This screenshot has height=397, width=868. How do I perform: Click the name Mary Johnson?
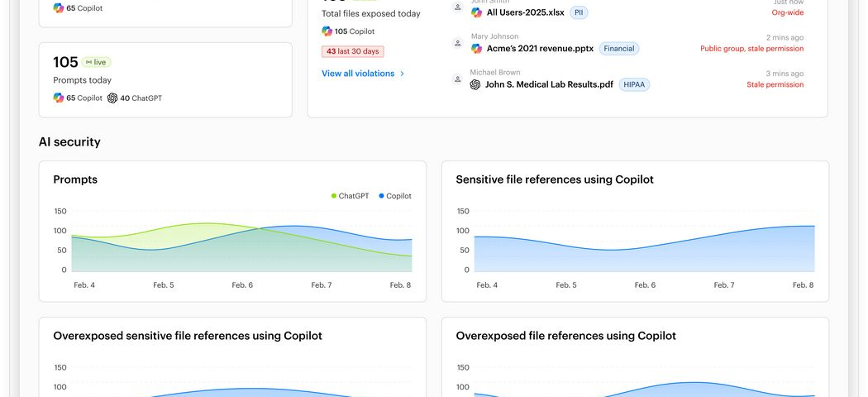coord(495,36)
